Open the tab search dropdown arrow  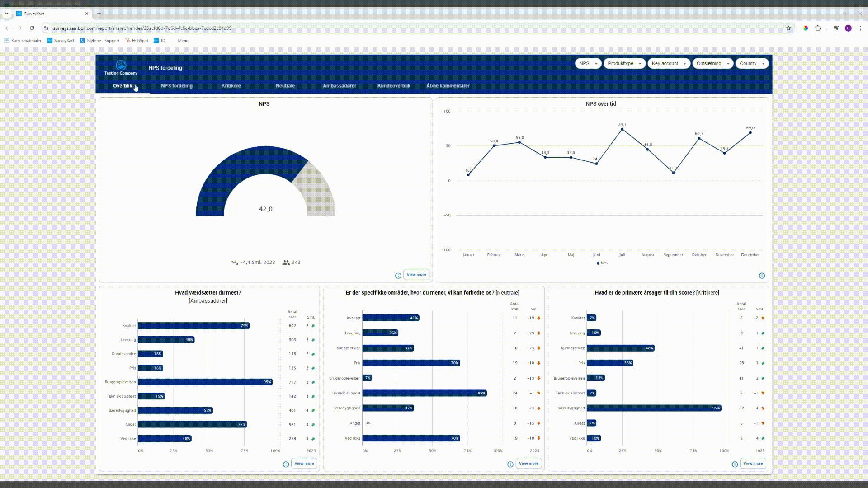point(7,14)
